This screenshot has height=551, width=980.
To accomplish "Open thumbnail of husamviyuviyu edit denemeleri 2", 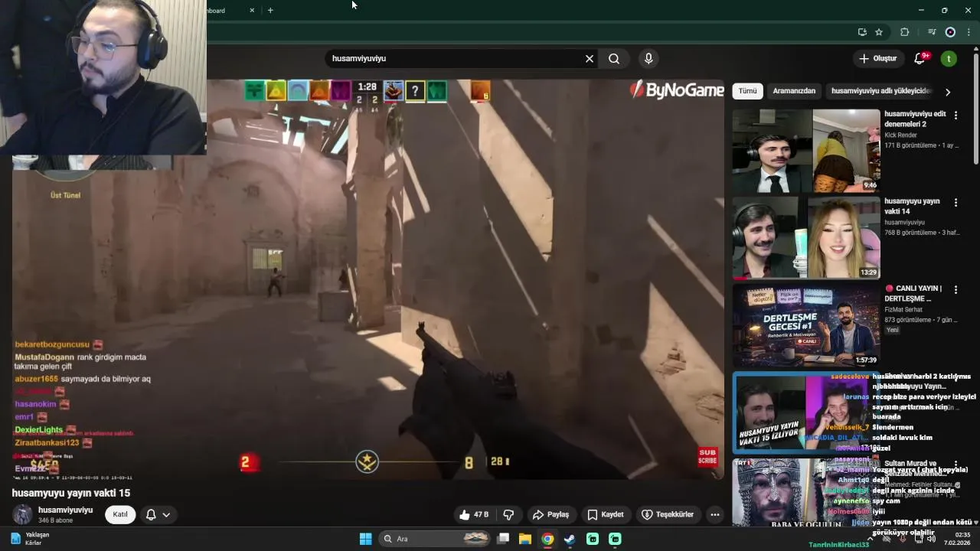I will coord(806,151).
